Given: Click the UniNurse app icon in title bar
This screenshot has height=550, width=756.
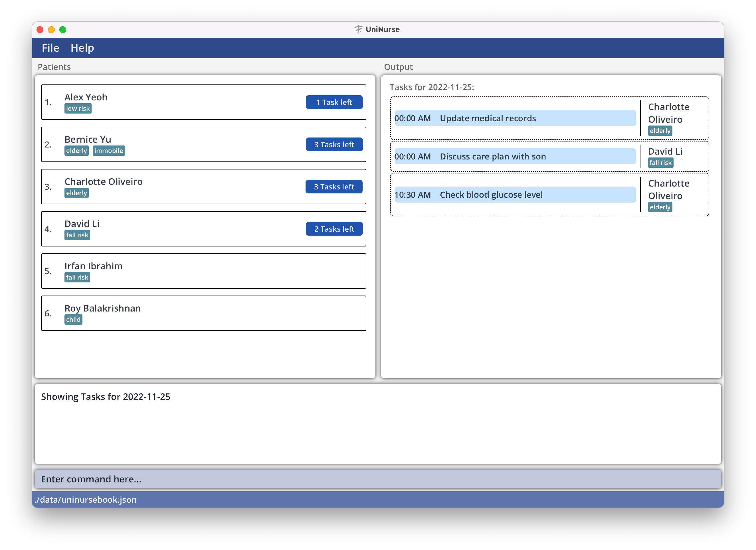Looking at the screenshot, I should click(x=358, y=29).
